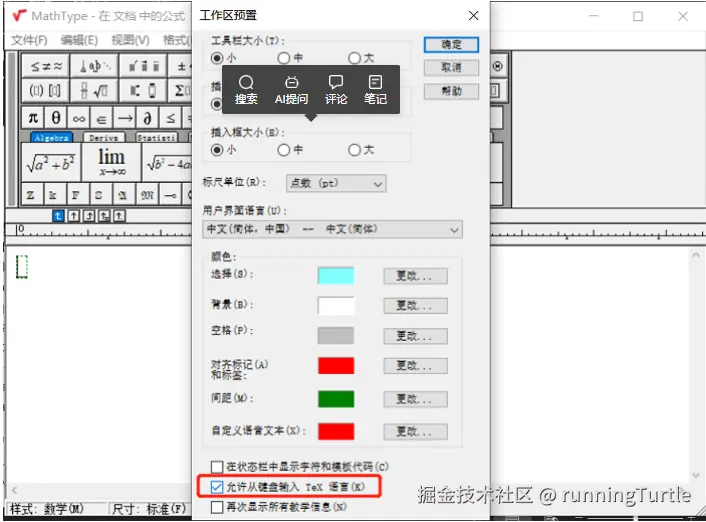Screen dimensions: 706x522
Task: Insert the square root a²+b² expression
Action: tap(51, 163)
